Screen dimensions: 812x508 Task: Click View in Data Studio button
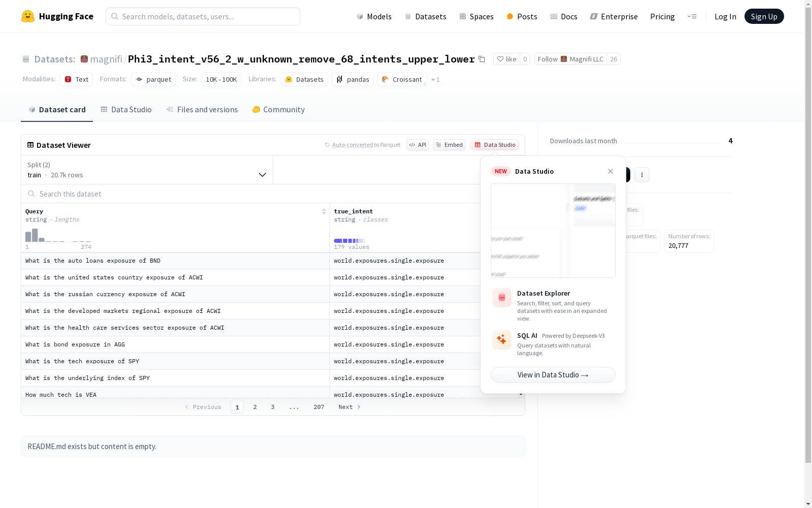(x=553, y=375)
